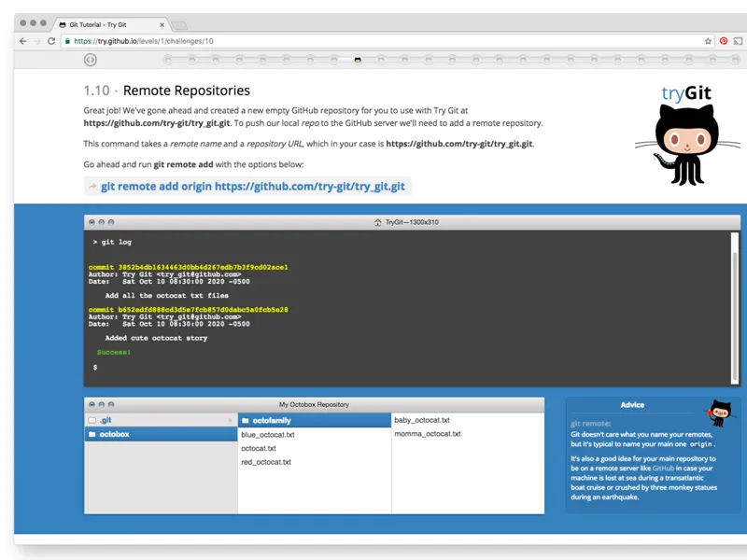
Task: Click the .git folder icon
Action: click(92, 420)
